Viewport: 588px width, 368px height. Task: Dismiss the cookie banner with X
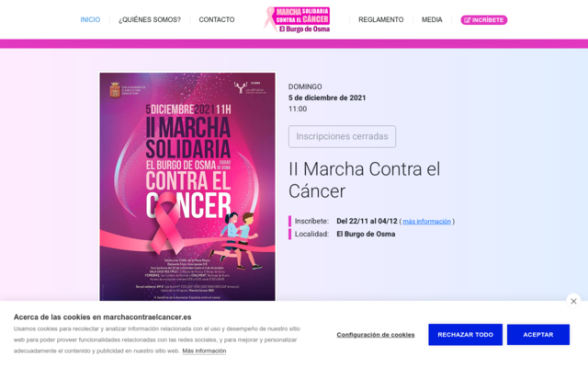pyautogui.click(x=573, y=301)
